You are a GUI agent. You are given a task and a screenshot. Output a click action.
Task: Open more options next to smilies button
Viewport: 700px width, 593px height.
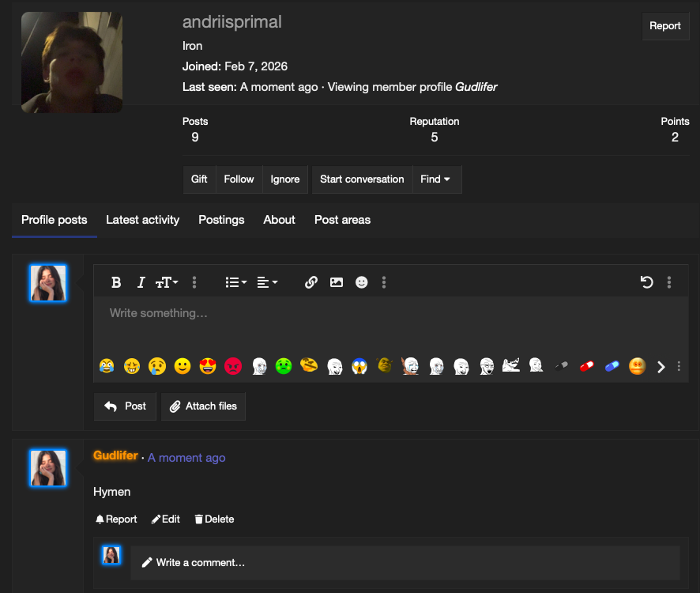(x=384, y=282)
